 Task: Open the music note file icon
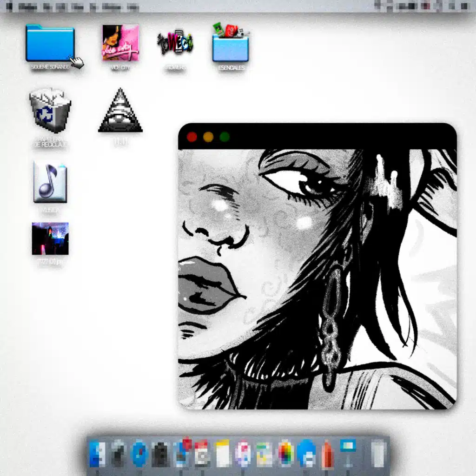click(50, 182)
